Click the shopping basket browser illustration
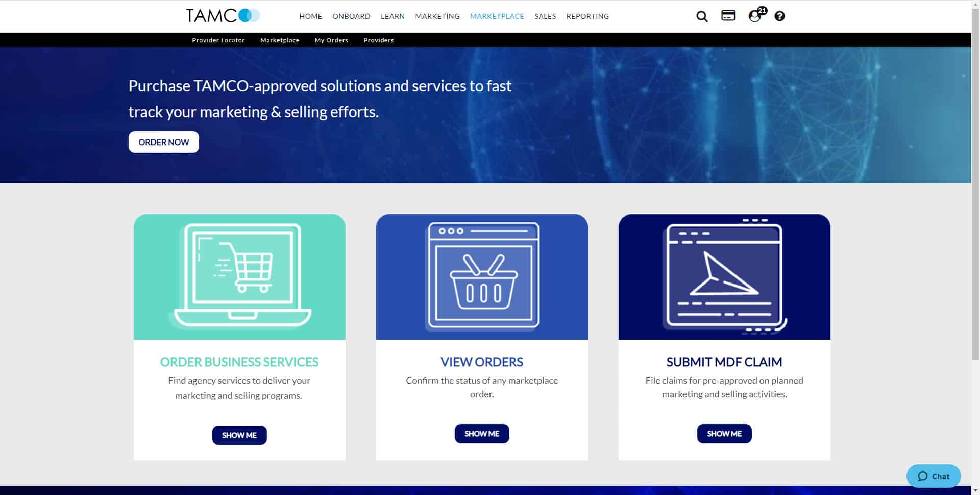This screenshot has width=980, height=495. click(x=482, y=276)
